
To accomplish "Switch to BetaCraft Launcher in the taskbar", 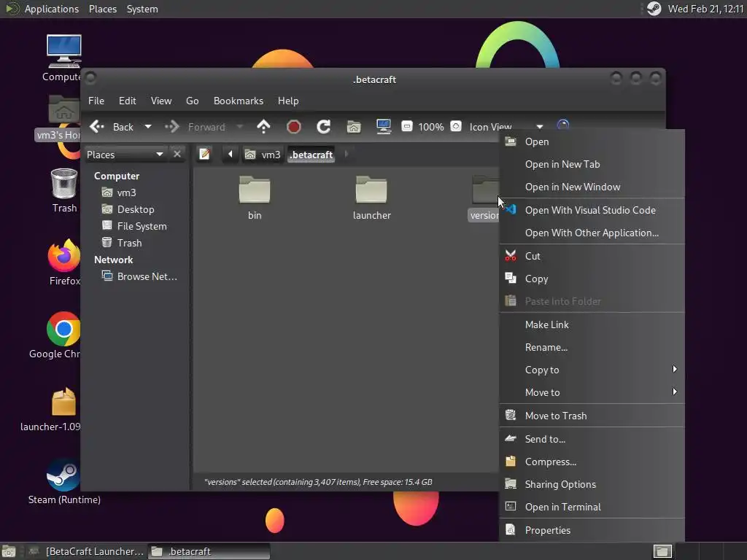I will (85, 551).
